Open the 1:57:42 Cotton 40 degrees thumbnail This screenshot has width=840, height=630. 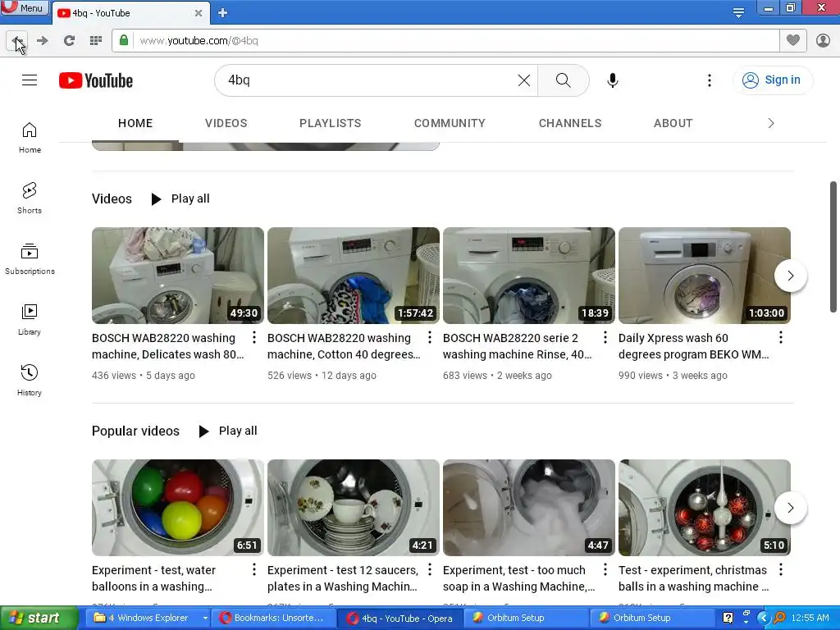click(x=353, y=276)
